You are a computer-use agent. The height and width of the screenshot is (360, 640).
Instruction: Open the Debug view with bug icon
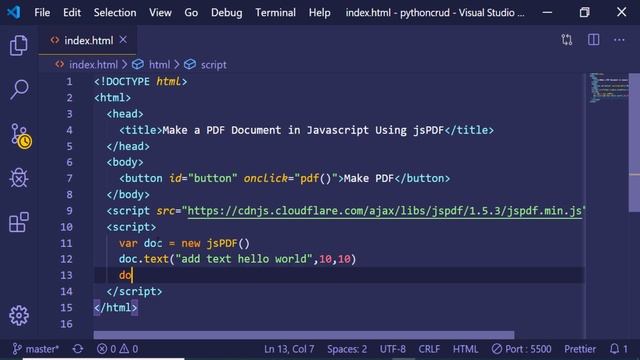click(x=19, y=178)
